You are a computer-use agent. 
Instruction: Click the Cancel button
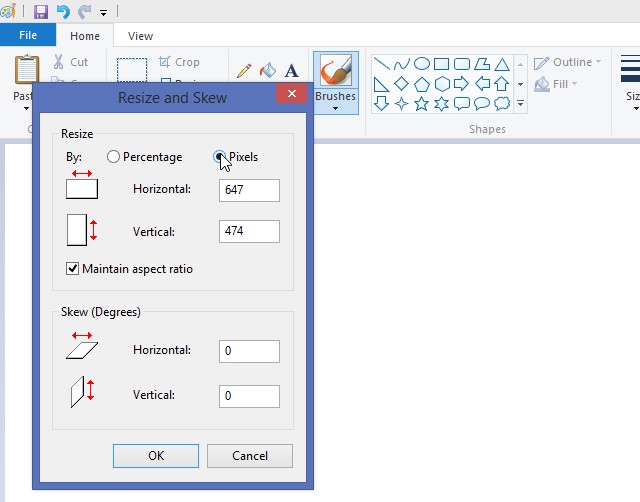click(x=250, y=456)
